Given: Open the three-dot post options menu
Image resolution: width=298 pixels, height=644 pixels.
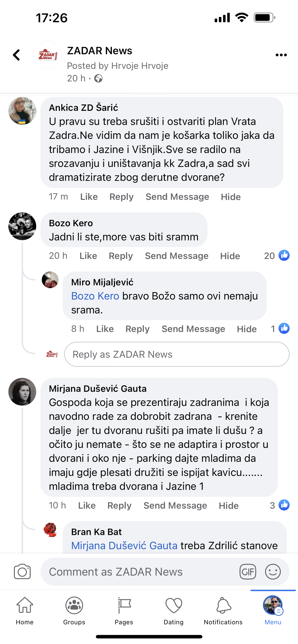Looking at the screenshot, I should coord(281,55).
